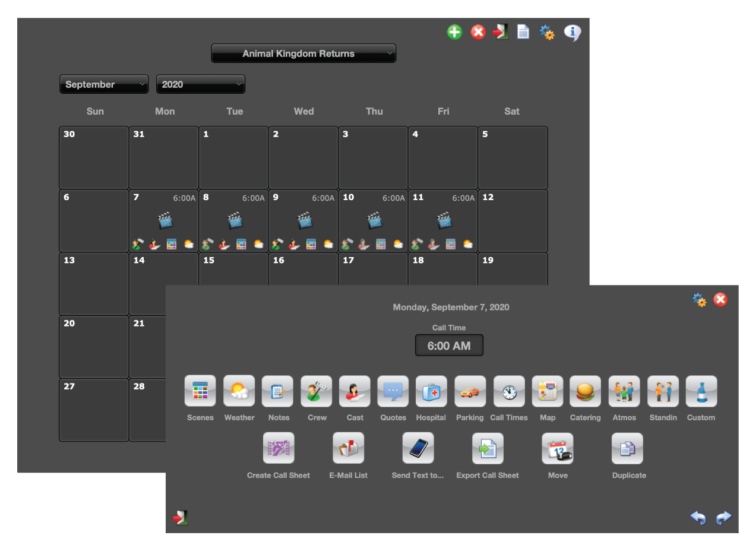The width and height of the screenshot is (756, 548).
Task: Export the call sheet
Action: [487, 448]
